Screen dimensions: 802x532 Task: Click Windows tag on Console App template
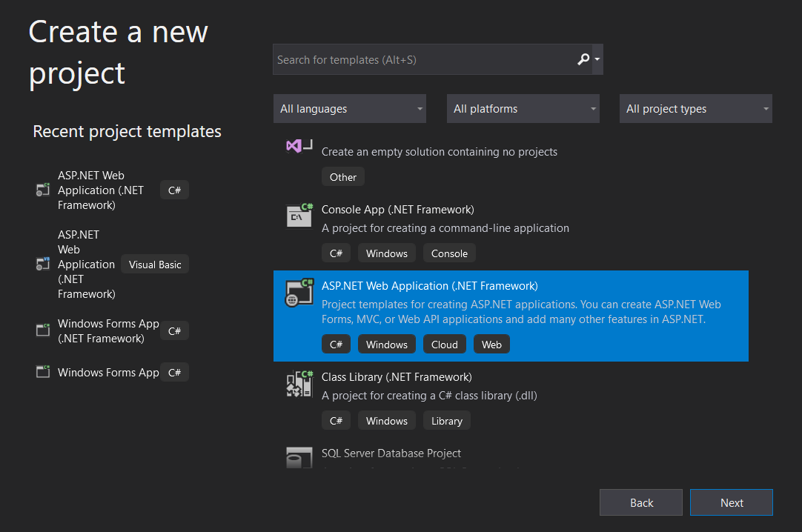[387, 253]
